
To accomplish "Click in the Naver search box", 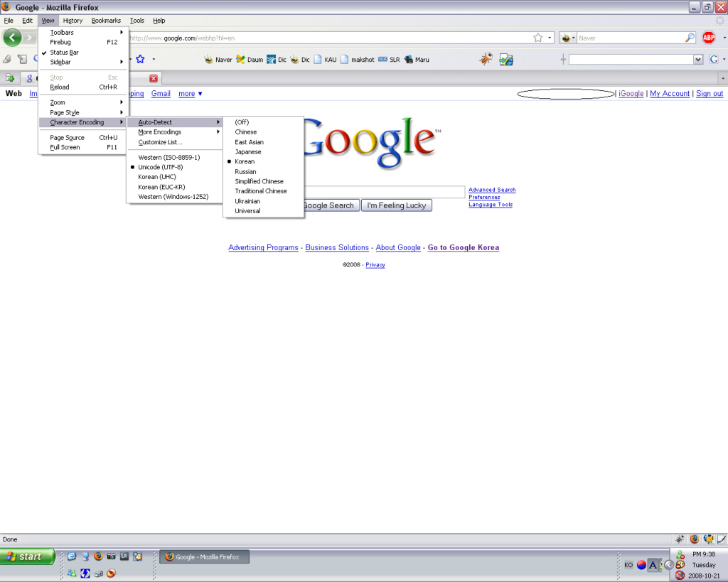I will (x=631, y=38).
